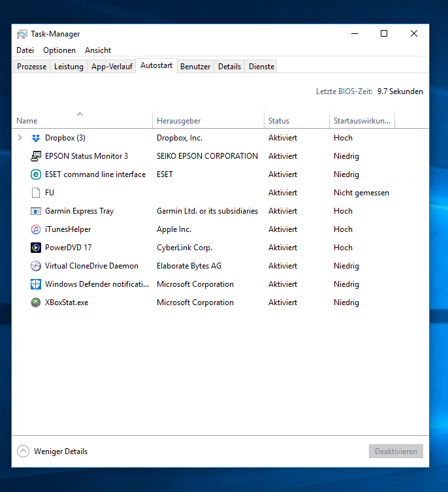Select the EPSON Status Monitor 3 entry
448x492 pixels.
click(87, 156)
